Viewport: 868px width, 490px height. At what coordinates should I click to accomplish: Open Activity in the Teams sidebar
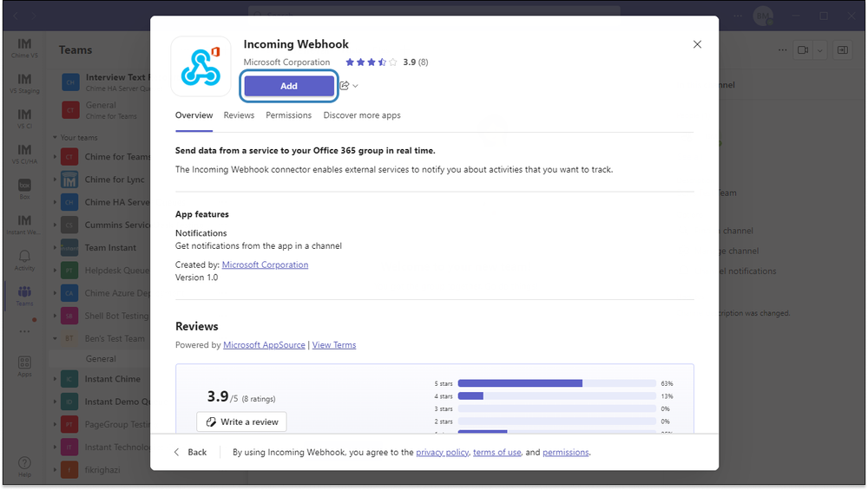pyautogui.click(x=24, y=260)
